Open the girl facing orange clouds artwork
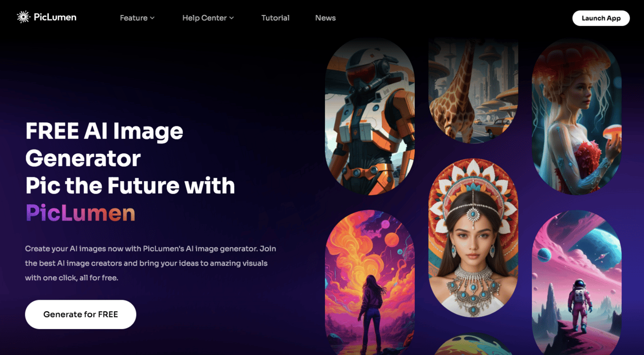Viewport: 644px width, 355px height. click(x=369, y=282)
